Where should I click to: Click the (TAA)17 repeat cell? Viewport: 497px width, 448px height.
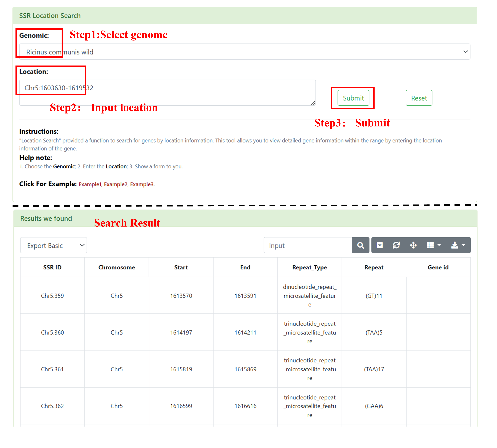(374, 369)
